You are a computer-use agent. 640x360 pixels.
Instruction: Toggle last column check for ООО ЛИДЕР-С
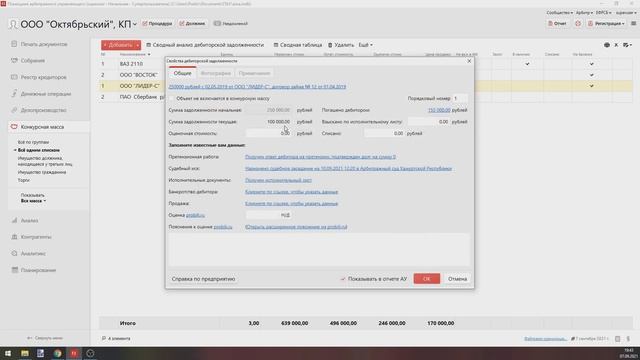(x=591, y=86)
